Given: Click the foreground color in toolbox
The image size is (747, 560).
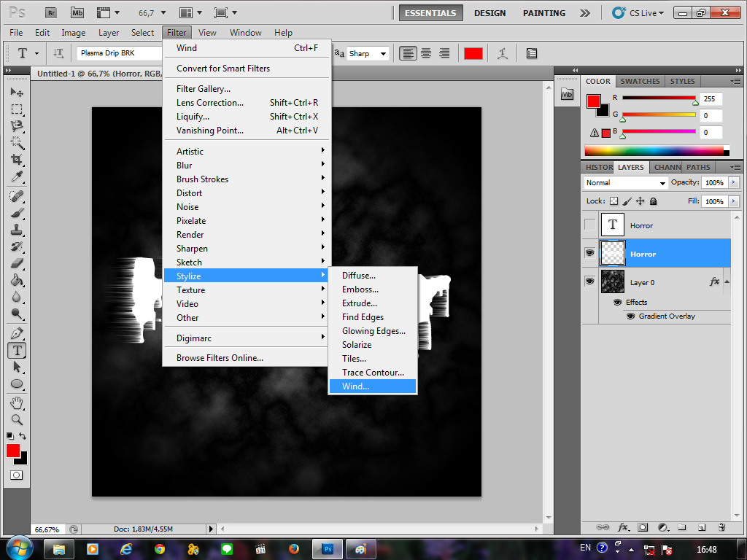Looking at the screenshot, I should 13,451.
